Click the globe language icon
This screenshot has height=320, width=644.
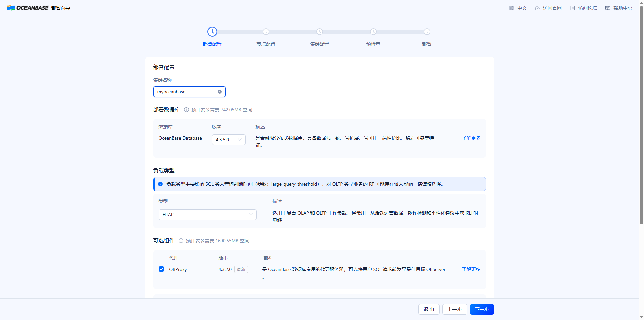pyautogui.click(x=512, y=8)
